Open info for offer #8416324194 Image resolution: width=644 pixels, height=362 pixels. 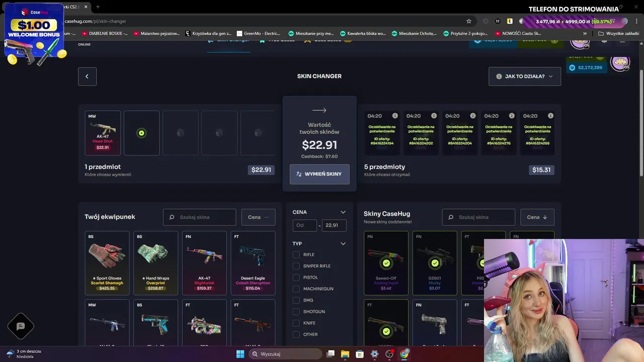coord(395,116)
